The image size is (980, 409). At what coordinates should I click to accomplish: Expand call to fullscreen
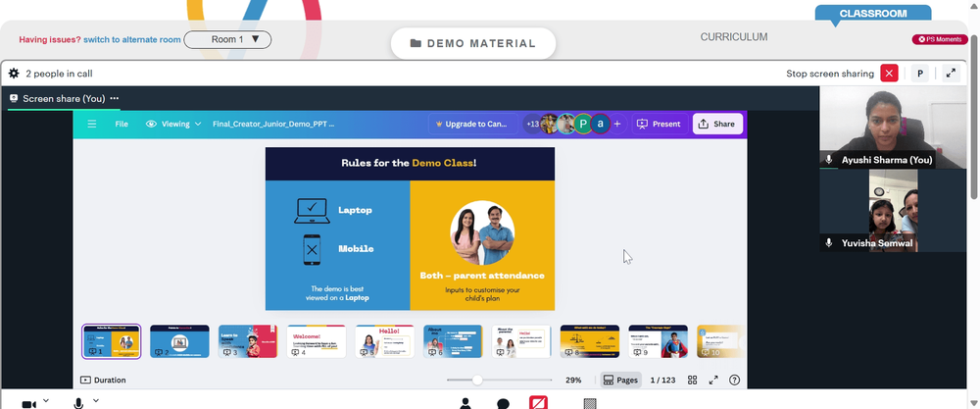pyautogui.click(x=951, y=74)
